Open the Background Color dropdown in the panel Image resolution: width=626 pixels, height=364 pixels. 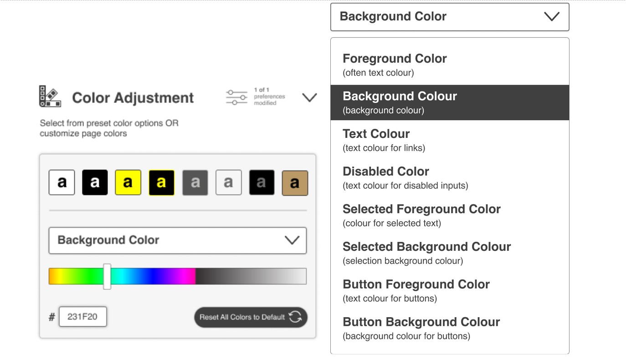point(177,240)
